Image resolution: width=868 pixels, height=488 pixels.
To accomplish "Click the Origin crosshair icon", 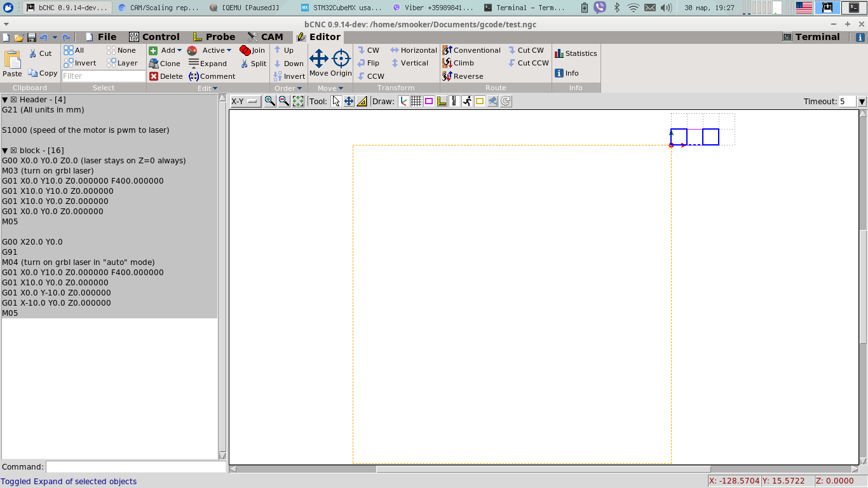I will tap(341, 59).
